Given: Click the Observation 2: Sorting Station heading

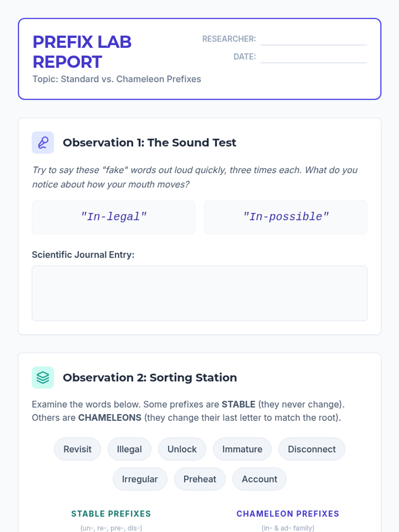Looking at the screenshot, I should tap(150, 378).
